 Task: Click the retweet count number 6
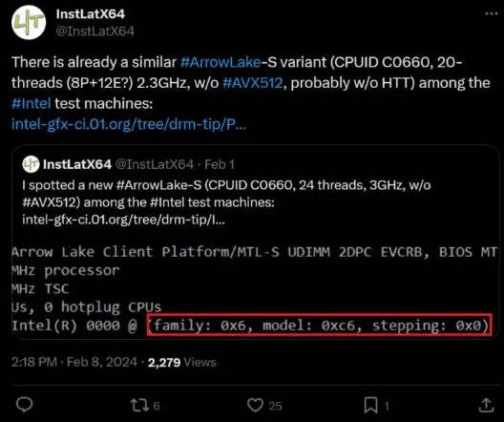click(157, 406)
